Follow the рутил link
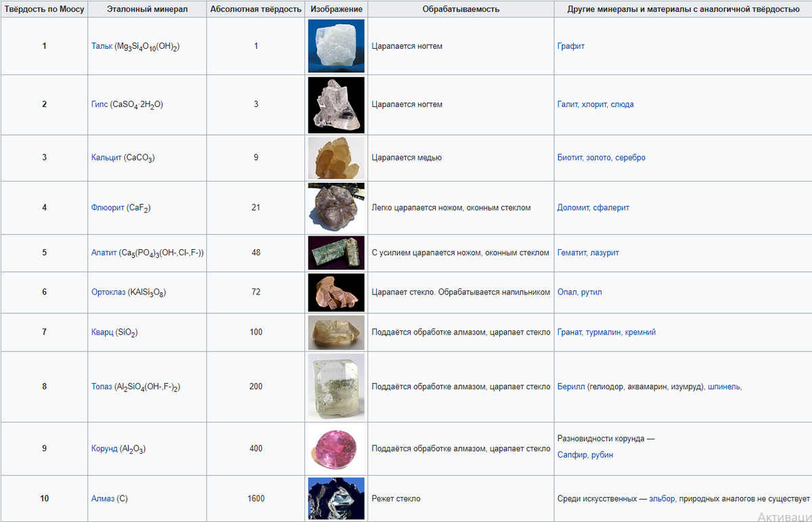Viewport: 812px width, 522px height. pyautogui.click(x=591, y=292)
